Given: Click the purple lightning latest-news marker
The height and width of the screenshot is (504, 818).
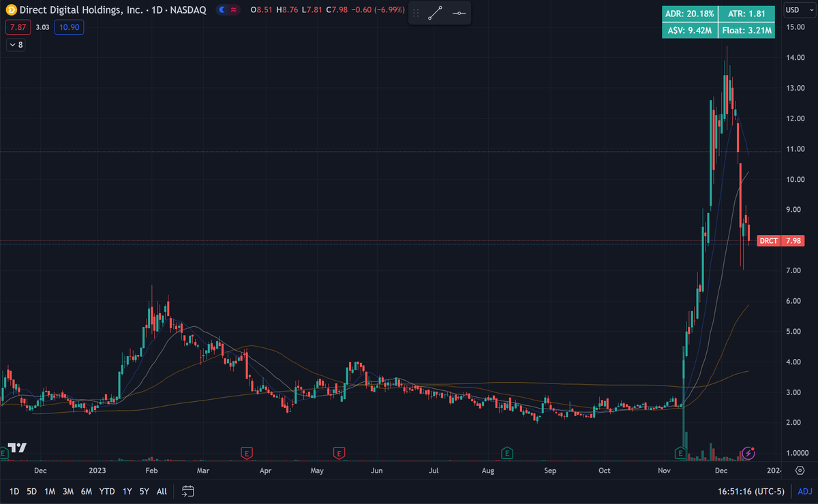Looking at the screenshot, I should 748,452.
